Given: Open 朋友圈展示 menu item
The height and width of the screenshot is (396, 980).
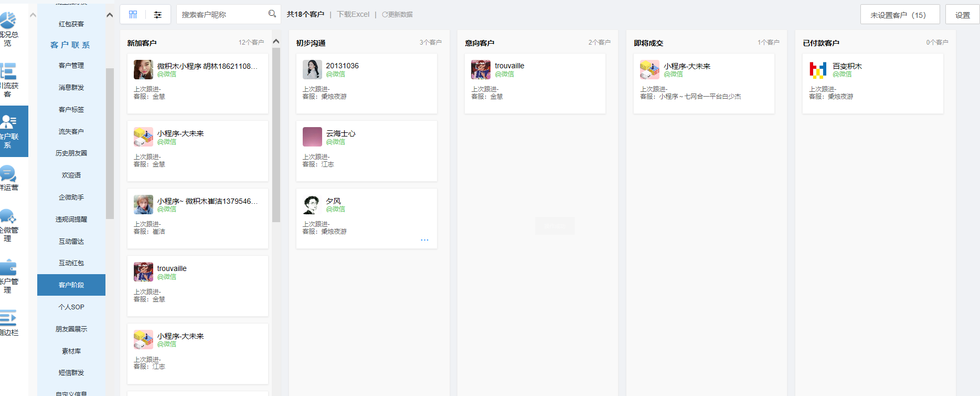Looking at the screenshot, I should tap(71, 329).
